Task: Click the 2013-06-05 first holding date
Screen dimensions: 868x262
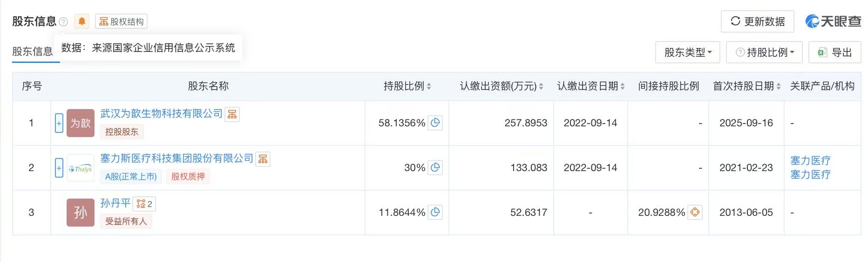Action: click(746, 213)
